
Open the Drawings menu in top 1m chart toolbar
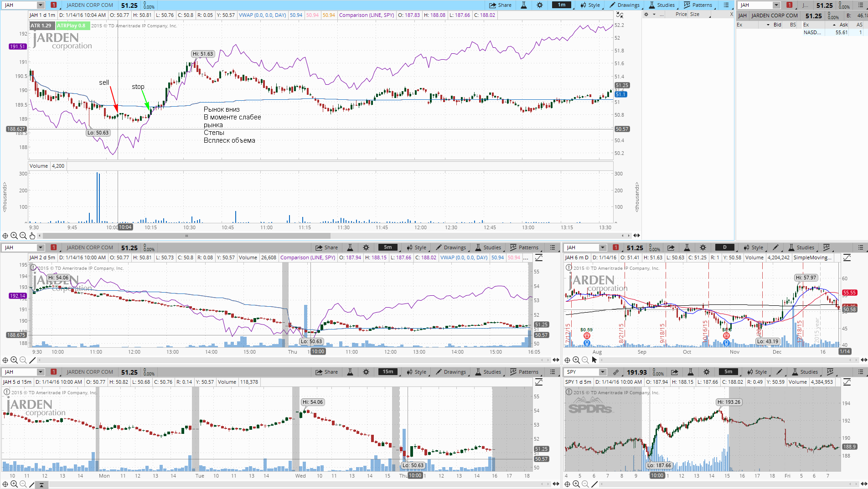pyautogui.click(x=624, y=5)
